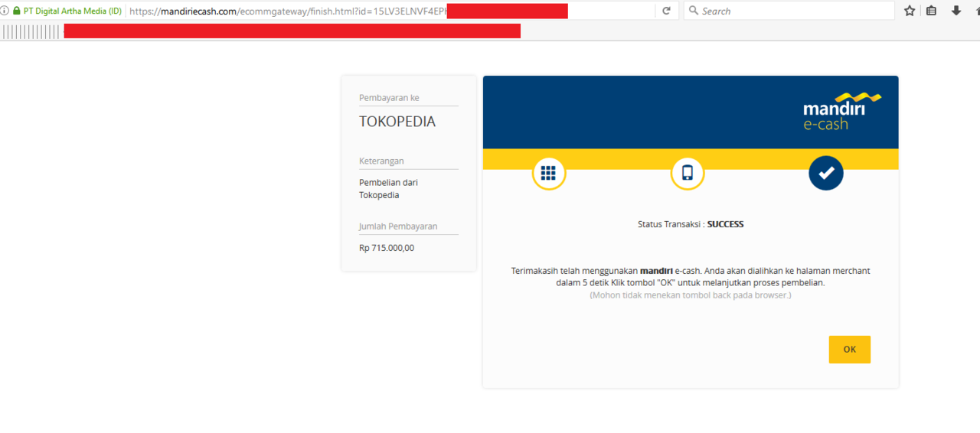Click the grid keypad step icon

click(x=549, y=173)
